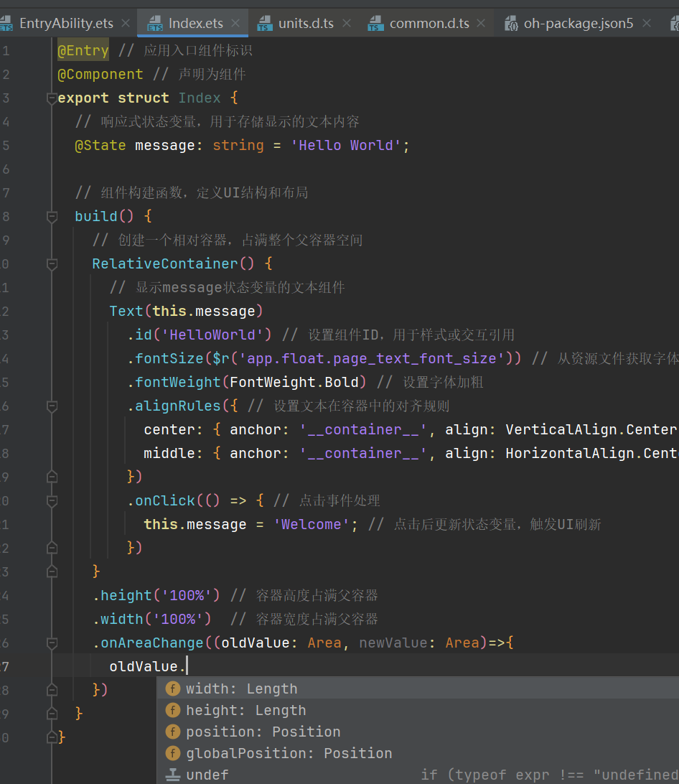Viewport: 679px width, 784px height.
Task: Choose 'height: Length' completion suggestion
Action: point(418,710)
